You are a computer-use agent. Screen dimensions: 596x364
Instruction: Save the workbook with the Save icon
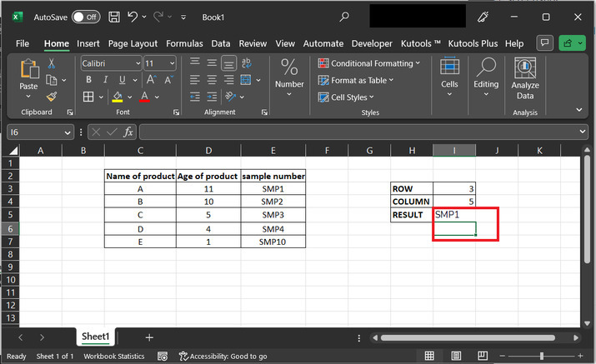click(x=114, y=17)
